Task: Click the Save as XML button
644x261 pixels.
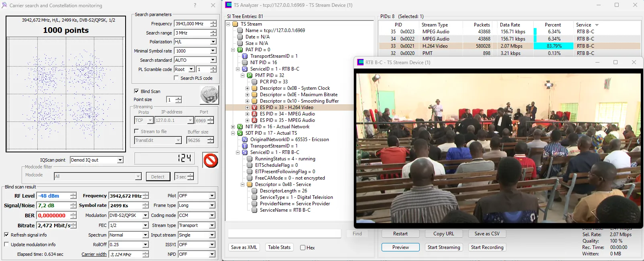Action: [x=244, y=247]
